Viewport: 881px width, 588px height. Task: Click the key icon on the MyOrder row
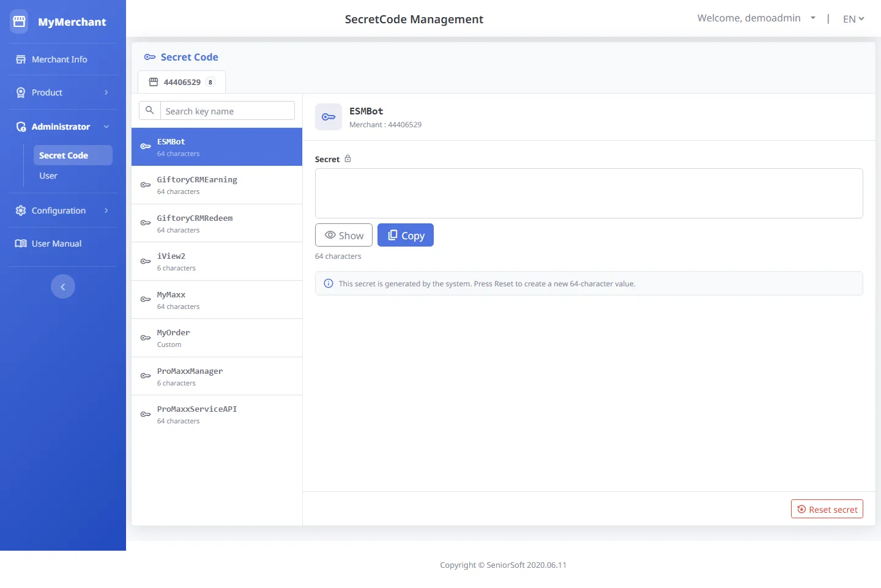click(146, 338)
